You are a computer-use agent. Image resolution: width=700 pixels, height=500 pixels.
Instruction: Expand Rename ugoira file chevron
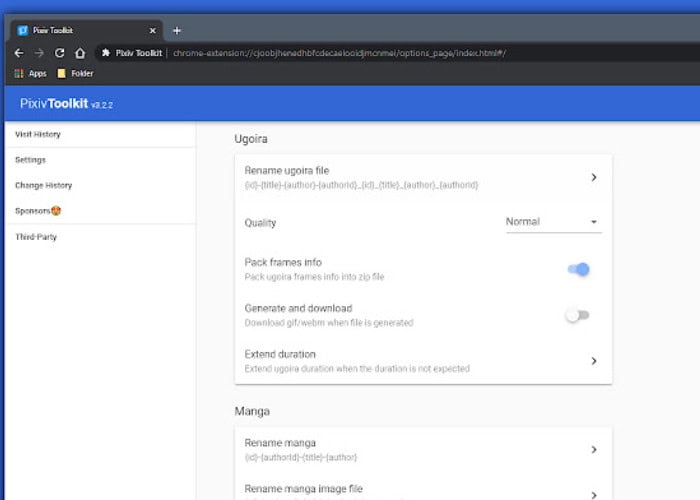coord(594,177)
